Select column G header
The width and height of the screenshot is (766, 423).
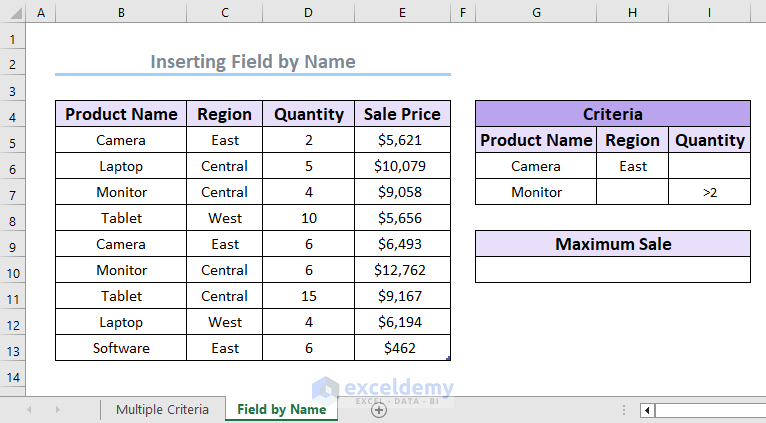click(536, 13)
